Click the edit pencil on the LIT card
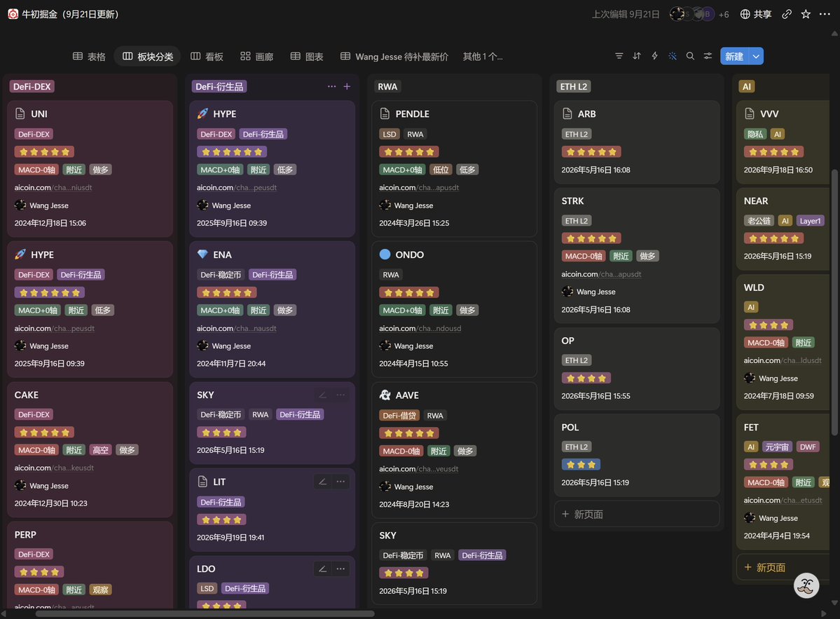Screen dimensions: 840x619 coord(322,482)
